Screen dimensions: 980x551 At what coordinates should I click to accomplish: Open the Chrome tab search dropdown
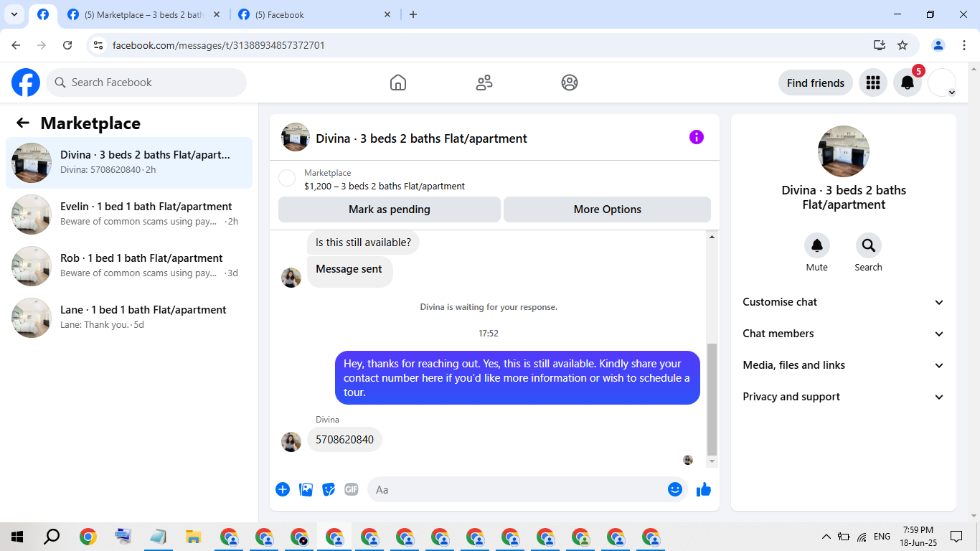tap(14, 14)
